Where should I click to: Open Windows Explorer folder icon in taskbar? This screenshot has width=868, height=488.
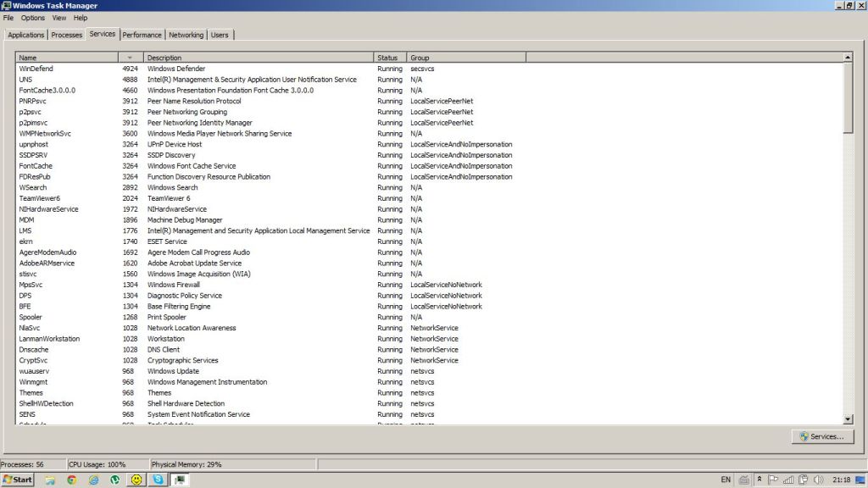click(x=51, y=480)
